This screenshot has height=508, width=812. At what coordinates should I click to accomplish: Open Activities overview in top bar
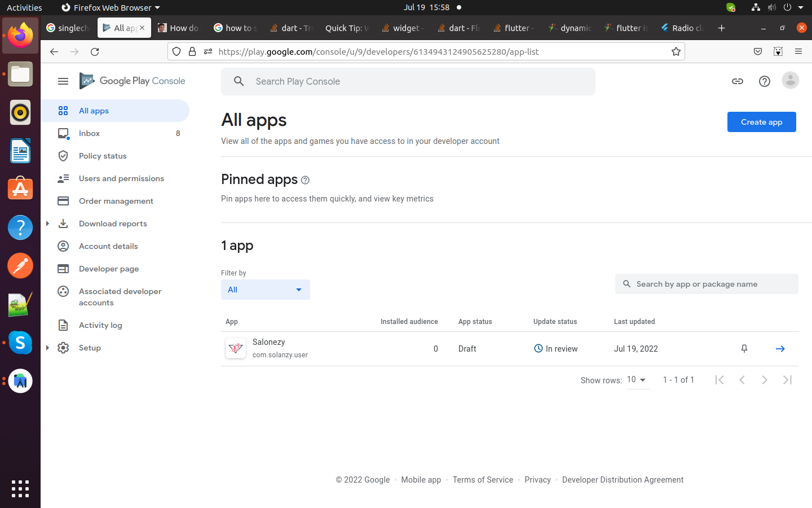tap(24, 7)
